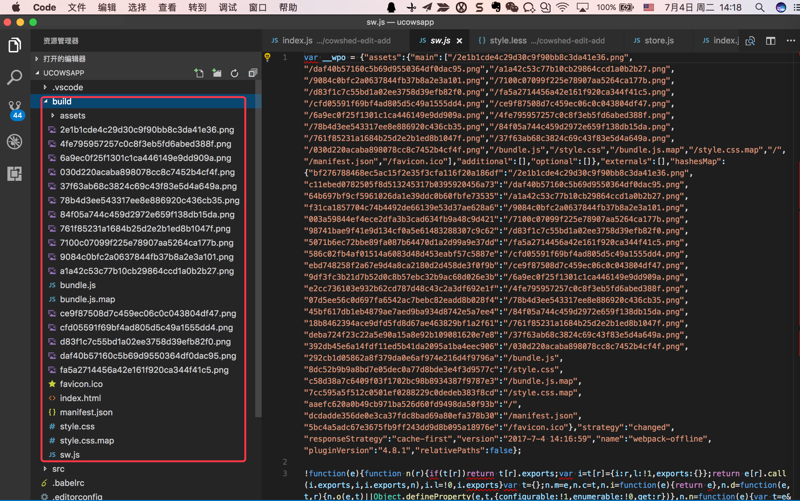The width and height of the screenshot is (800, 501).
Task: Click the AirPlay display icon in menu bar
Action: pos(582,7)
